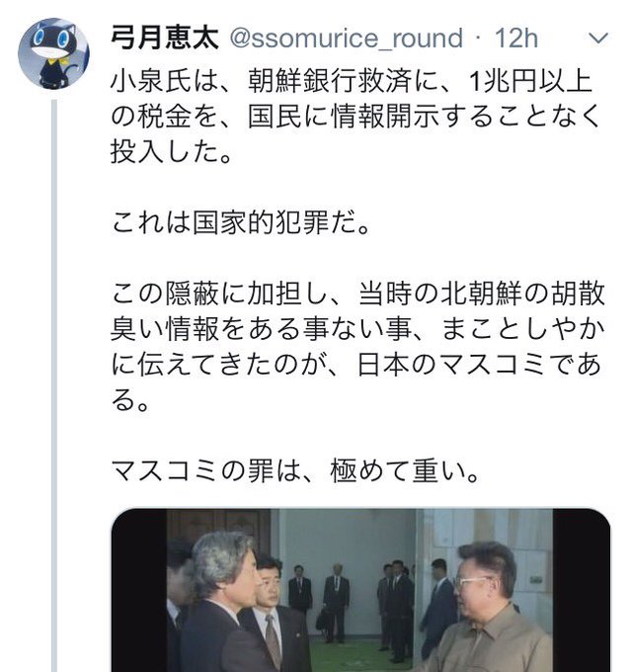Click the text 1兆円以上 in the tweet
The image size is (630, 672).
click(530, 81)
